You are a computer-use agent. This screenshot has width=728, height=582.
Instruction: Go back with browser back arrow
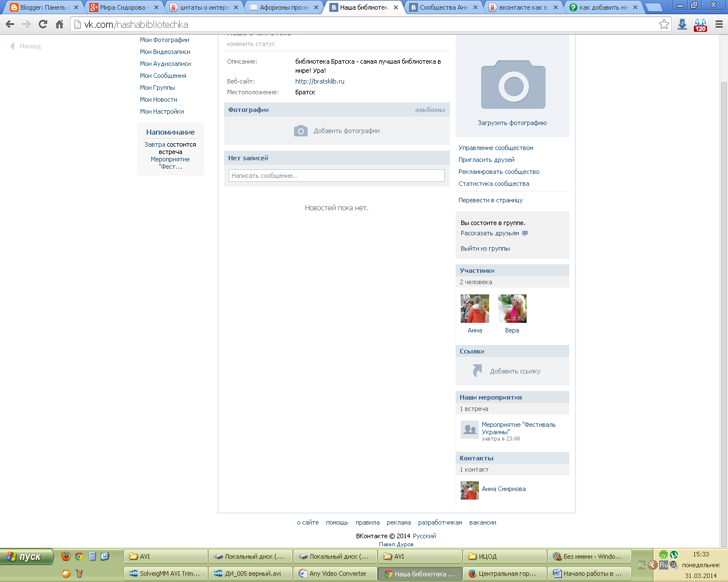[10, 24]
